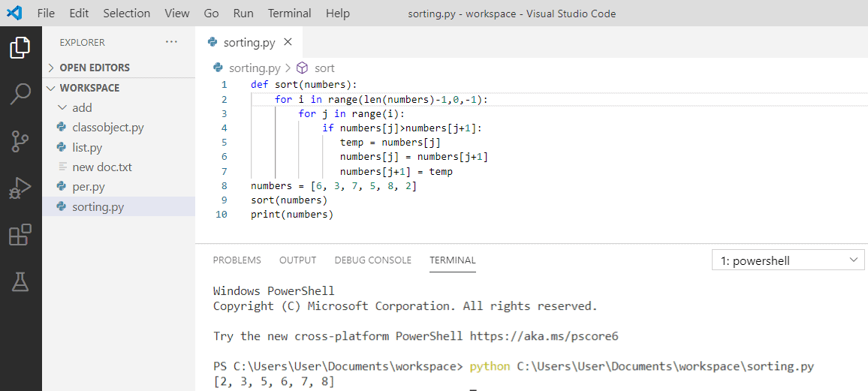The height and width of the screenshot is (391, 868).
Task: Click the 'print(numbers)' code line
Action: click(x=292, y=215)
